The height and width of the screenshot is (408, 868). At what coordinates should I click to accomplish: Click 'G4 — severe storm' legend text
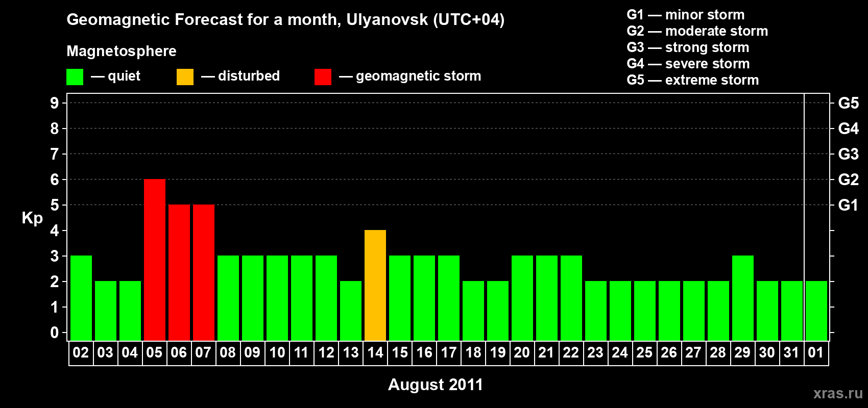[688, 64]
